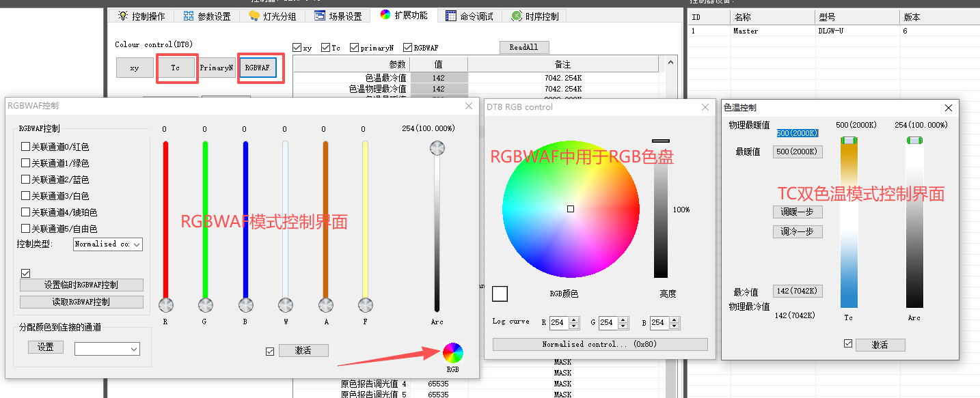The width and height of the screenshot is (980, 398).
Task: Go to the 时序控制 tab
Action: pos(535,16)
